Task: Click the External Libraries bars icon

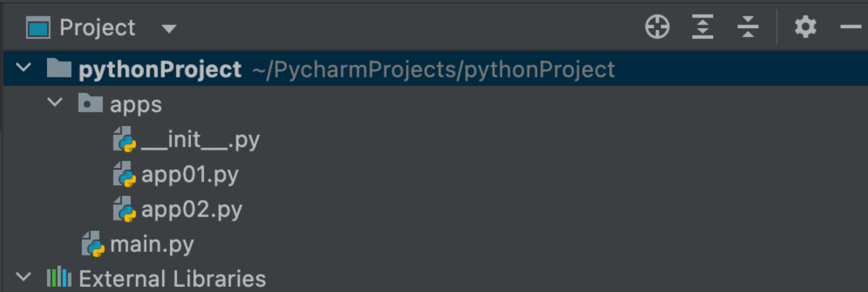Action: click(59, 278)
